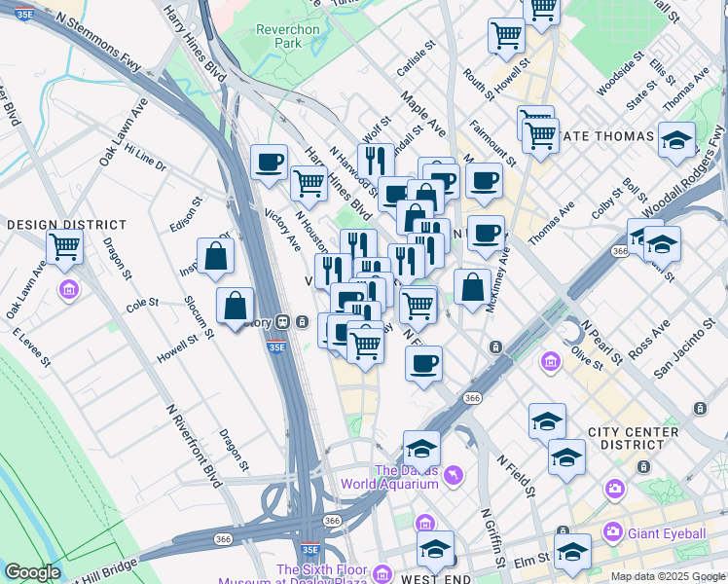This screenshot has height=584, width=728.
Task: Click the school marker on Elm St
Action: pos(573,550)
